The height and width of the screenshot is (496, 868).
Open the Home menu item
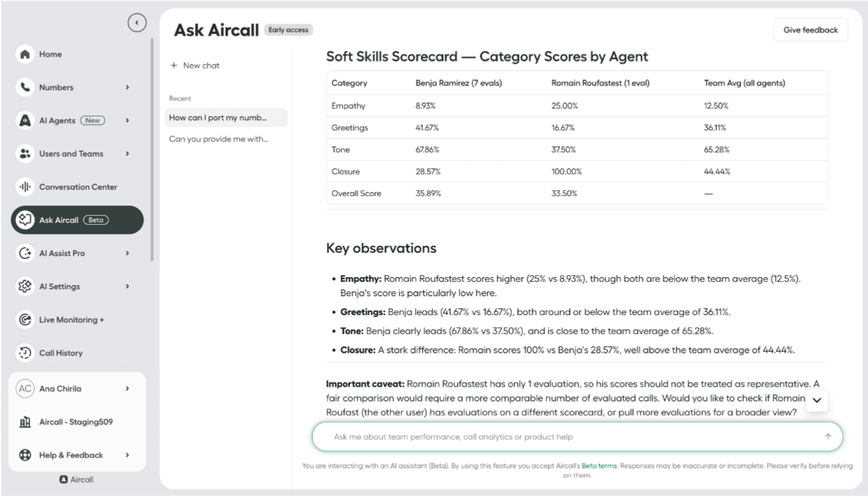[x=77, y=54]
